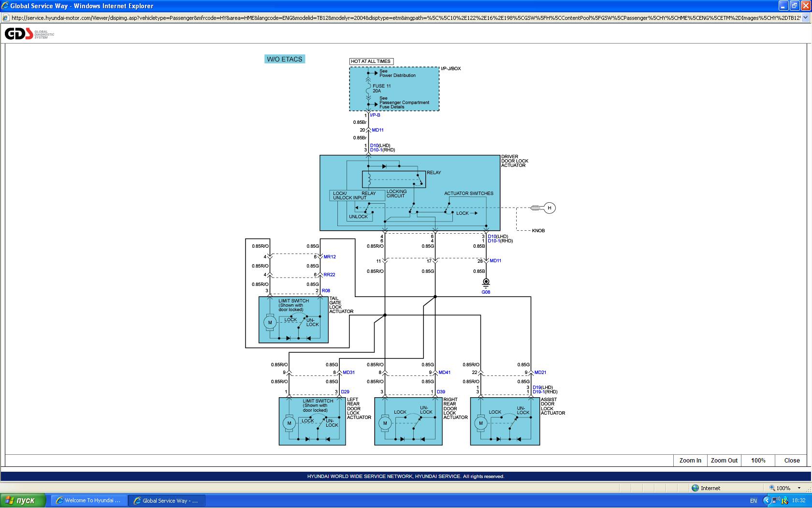Click the ASSIST DOOR LOCK ACTUATOR label

553,406
